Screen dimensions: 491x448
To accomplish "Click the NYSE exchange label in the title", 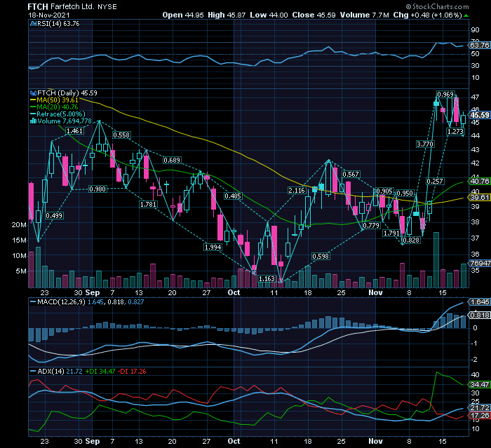I will pos(107,7).
